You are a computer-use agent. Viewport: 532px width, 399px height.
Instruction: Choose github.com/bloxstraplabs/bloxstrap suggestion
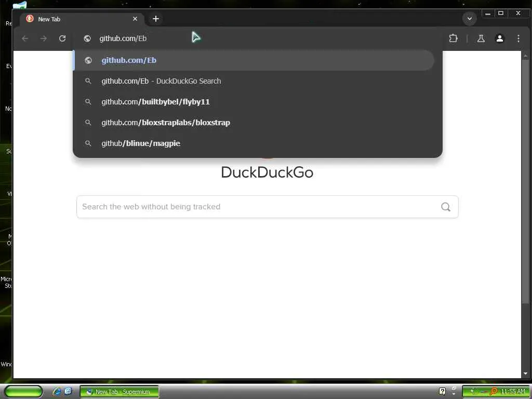click(254, 123)
